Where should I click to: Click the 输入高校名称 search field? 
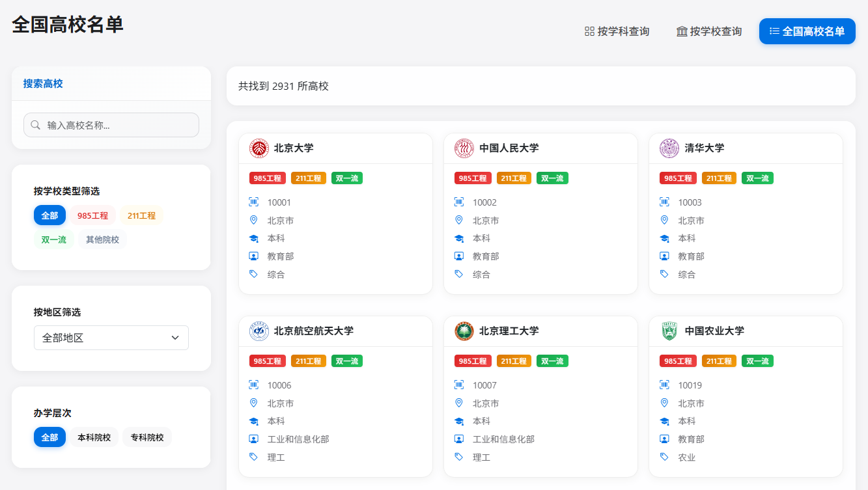(111, 125)
